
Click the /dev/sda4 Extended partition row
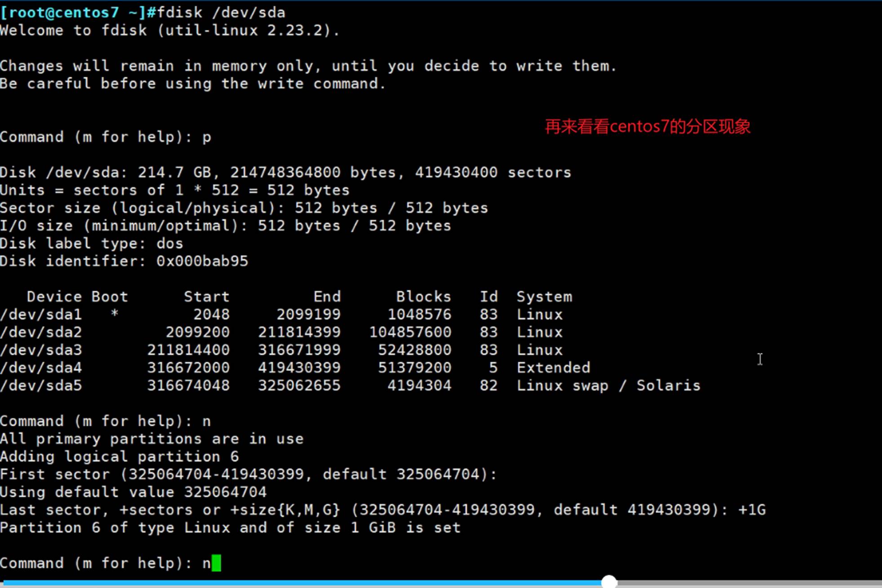[41, 368]
